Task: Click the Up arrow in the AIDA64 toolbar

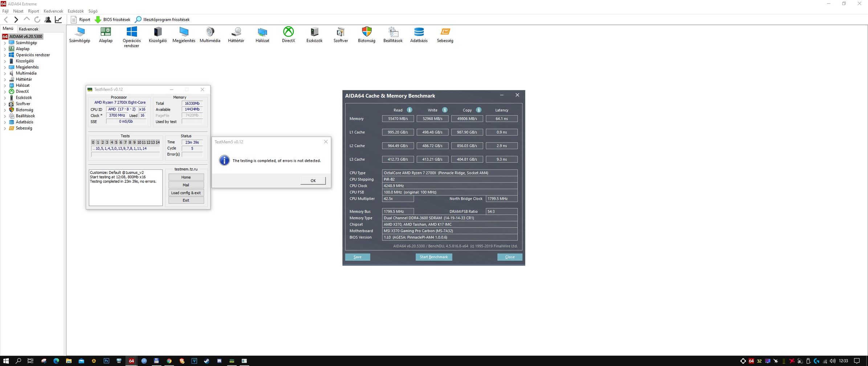Action: tap(27, 20)
